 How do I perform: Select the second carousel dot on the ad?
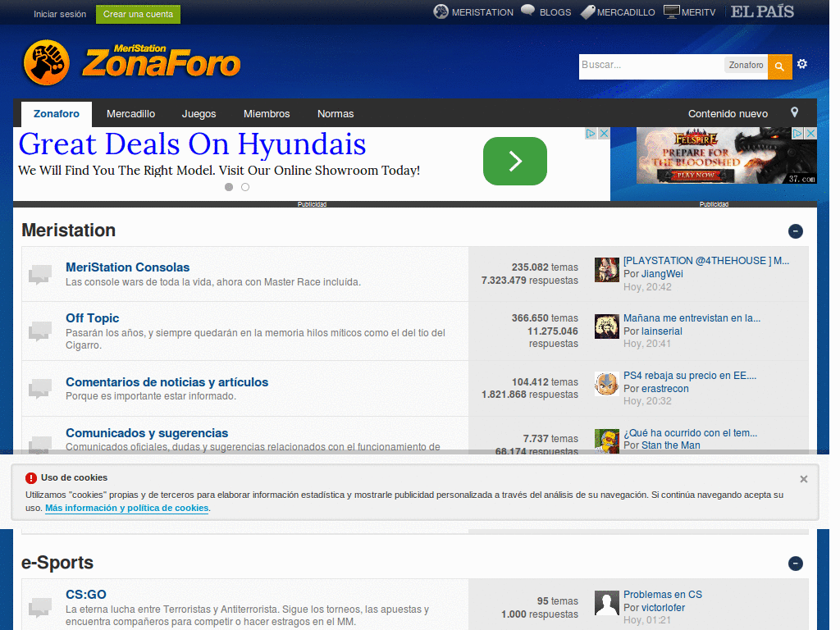click(x=244, y=187)
